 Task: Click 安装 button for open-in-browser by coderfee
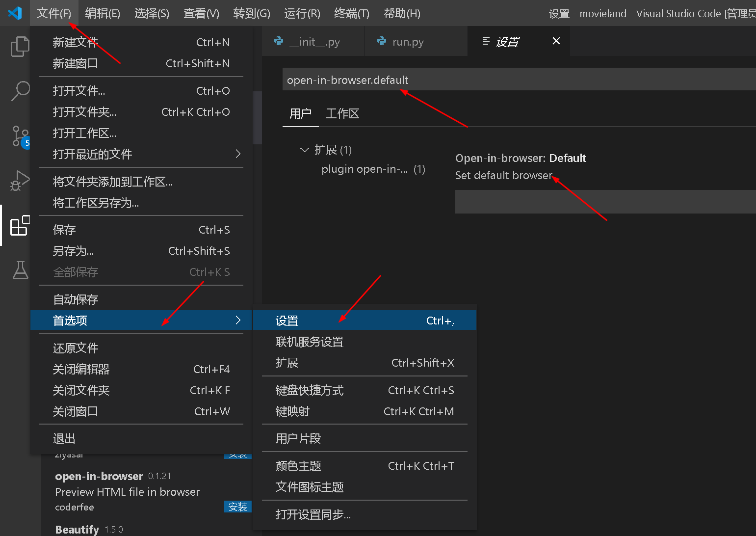(x=238, y=507)
